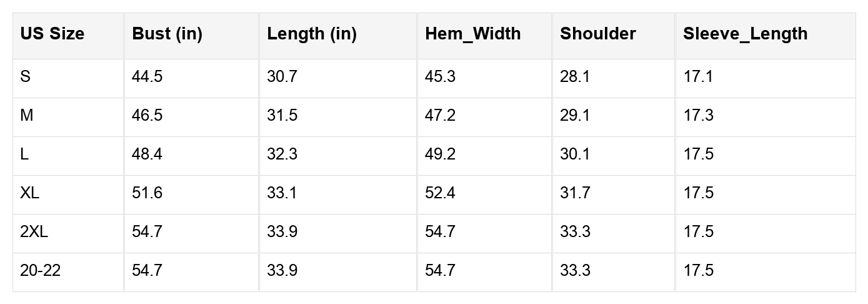The image size is (868, 304).
Task: Select the "Bust (in)" header cell
Action: (167, 34)
